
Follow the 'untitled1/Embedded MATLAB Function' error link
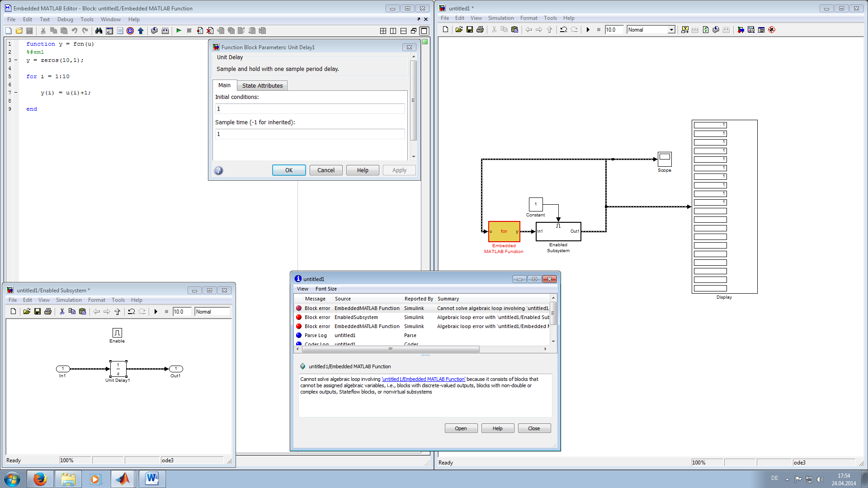coord(424,380)
